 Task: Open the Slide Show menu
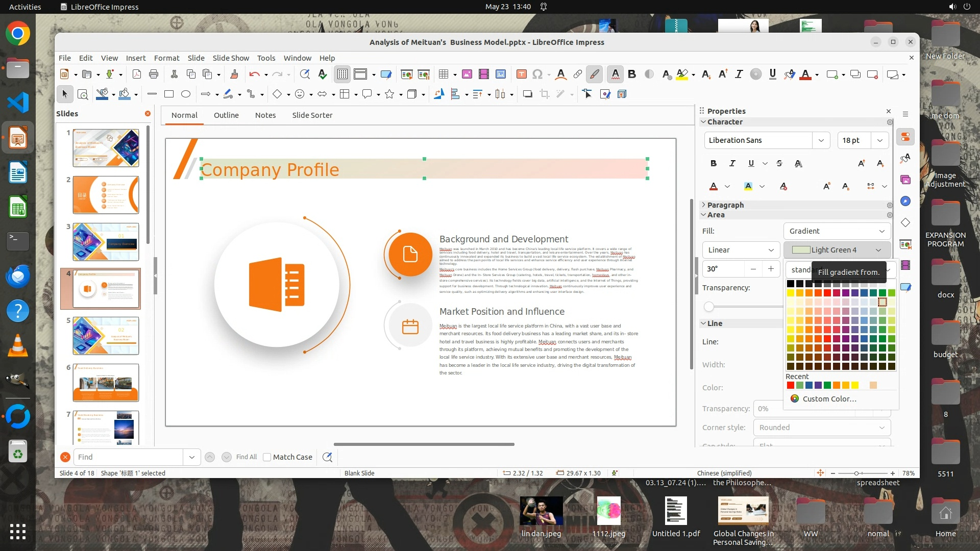click(231, 58)
